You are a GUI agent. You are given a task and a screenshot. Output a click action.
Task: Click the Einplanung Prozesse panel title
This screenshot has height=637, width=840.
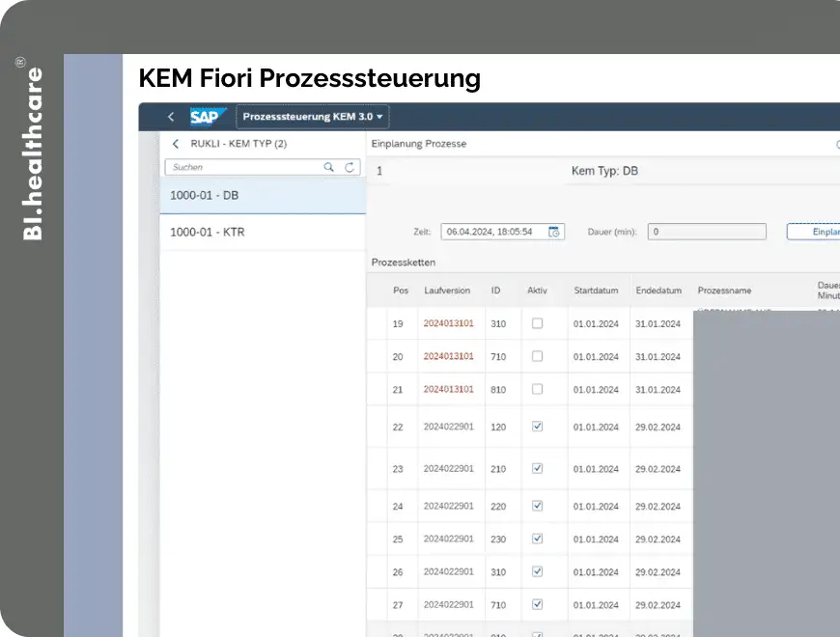pyautogui.click(x=419, y=144)
